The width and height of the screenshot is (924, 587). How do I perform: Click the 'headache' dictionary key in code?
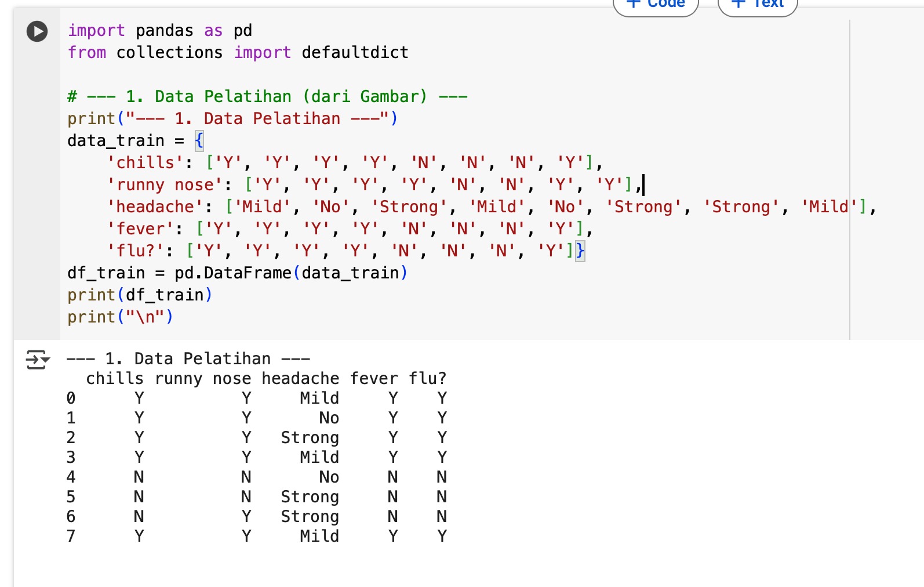[155, 207]
